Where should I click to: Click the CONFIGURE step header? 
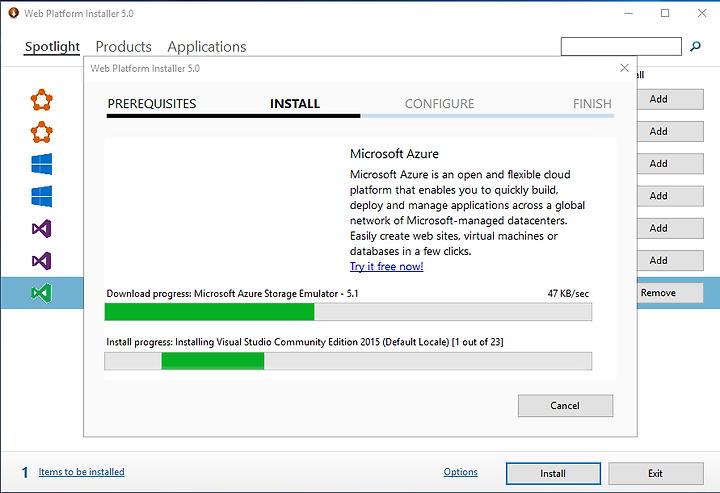point(439,104)
